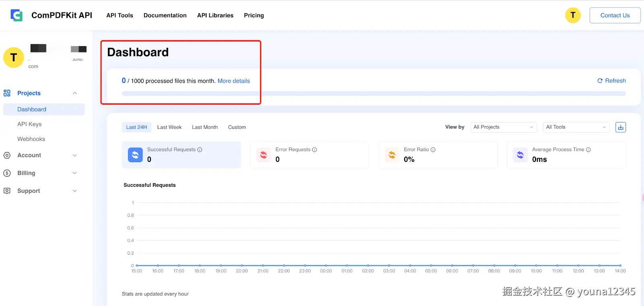This screenshot has width=644, height=306.
Task: Go to Dashboard in sidebar
Action: pos(44,110)
